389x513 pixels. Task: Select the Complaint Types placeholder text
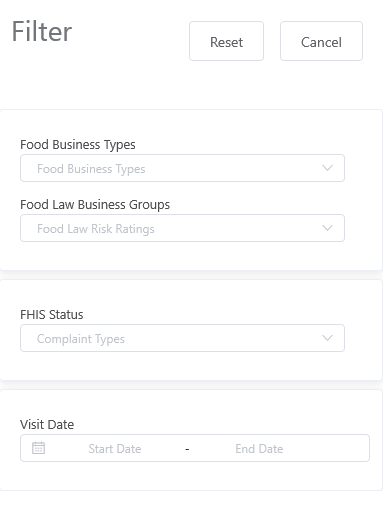[81, 339]
